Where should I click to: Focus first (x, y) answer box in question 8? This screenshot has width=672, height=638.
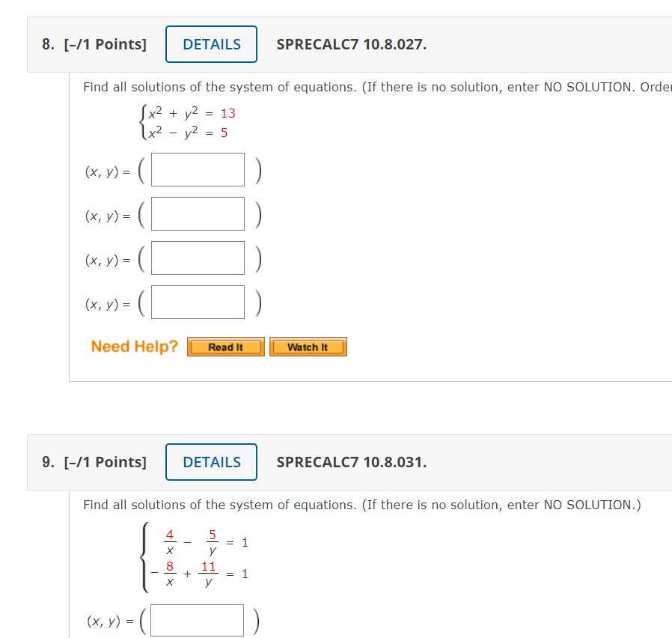pos(198,169)
